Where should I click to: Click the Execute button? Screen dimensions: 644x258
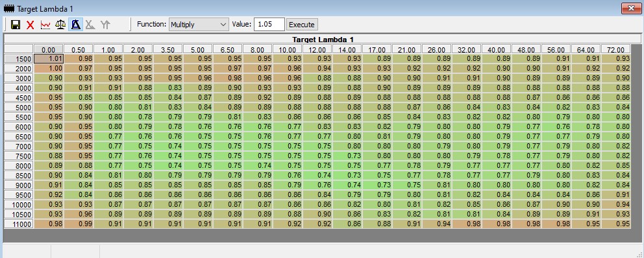click(302, 24)
